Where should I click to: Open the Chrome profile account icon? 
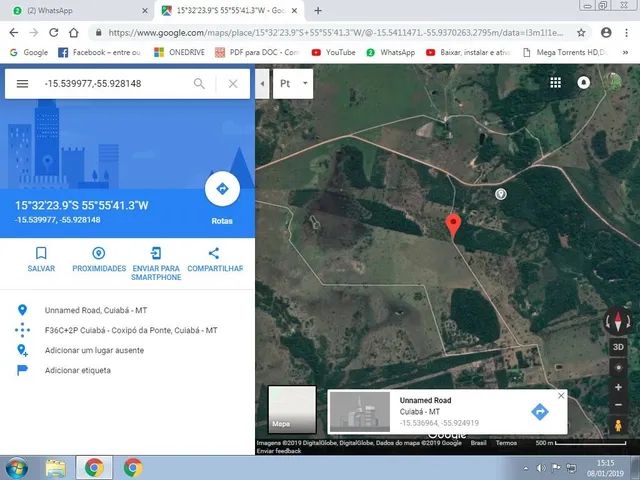(x=606, y=33)
